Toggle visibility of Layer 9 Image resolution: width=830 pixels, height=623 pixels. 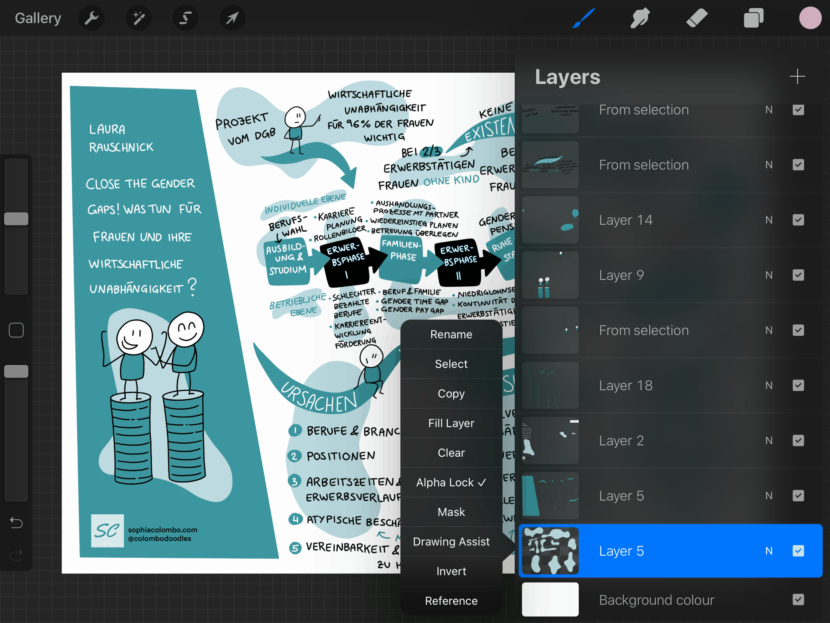point(798,275)
